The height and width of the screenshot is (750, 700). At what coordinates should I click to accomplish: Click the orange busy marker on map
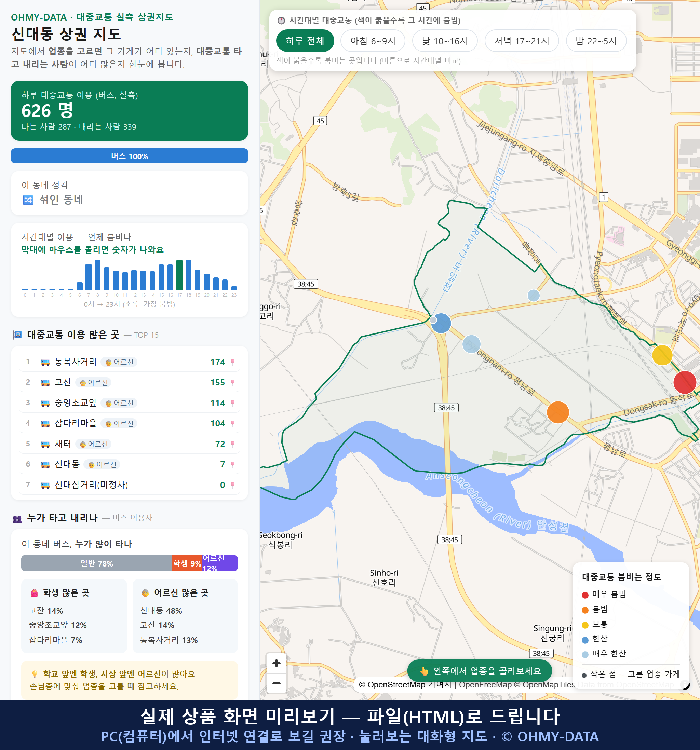558,412
